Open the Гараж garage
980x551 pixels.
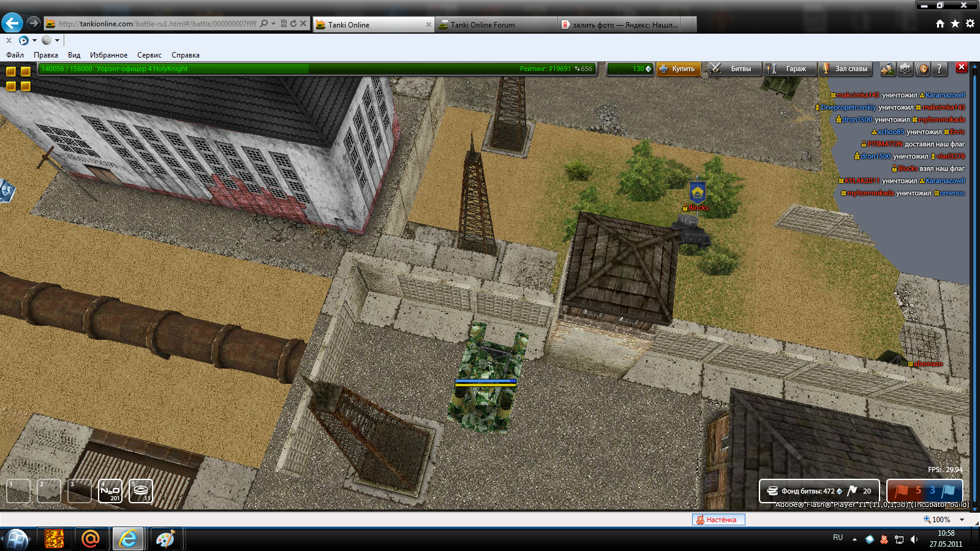point(790,69)
